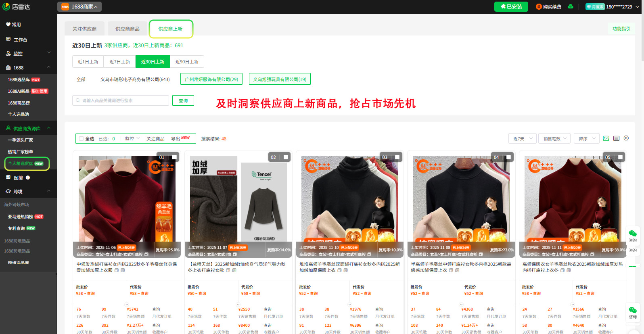Screen dimensions: 644x334
Task: Switch to the 关注供应商 tab
Action: point(84,29)
